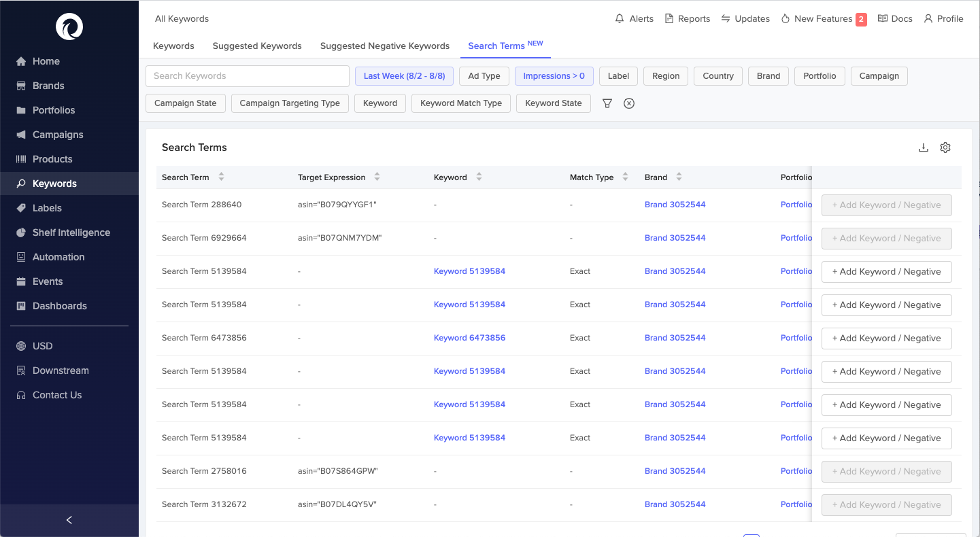The image size is (980, 537).
Task: Click the Portfolios folder icon
Action: click(x=21, y=110)
